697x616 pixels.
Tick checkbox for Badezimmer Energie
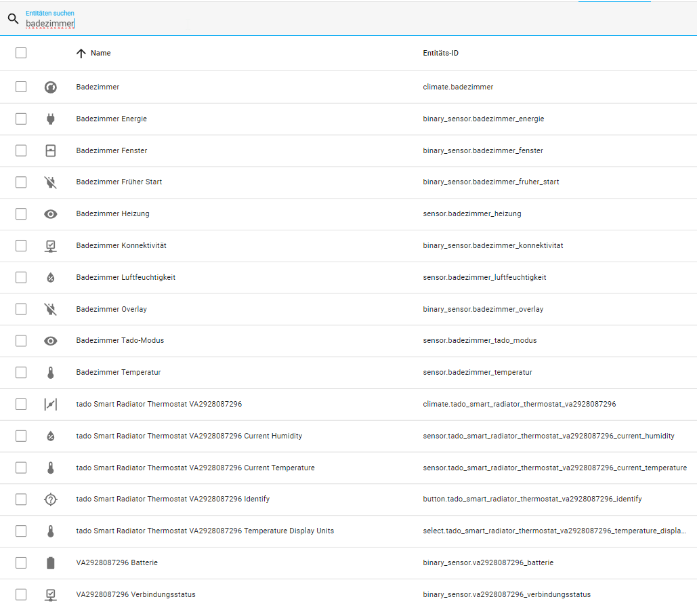21,119
